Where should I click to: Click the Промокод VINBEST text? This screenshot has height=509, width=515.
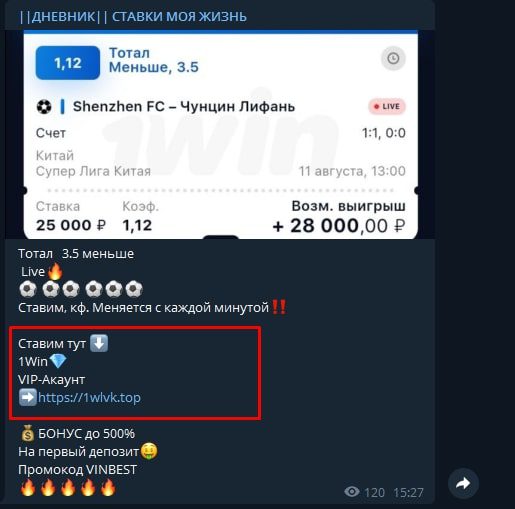[77, 470]
